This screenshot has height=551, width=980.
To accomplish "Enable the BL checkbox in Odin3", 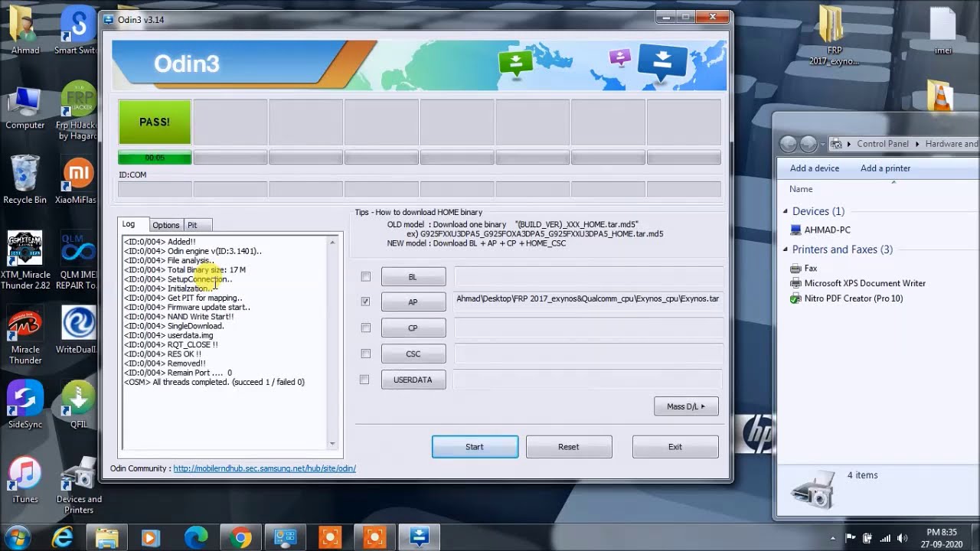I will pyautogui.click(x=365, y=276).
